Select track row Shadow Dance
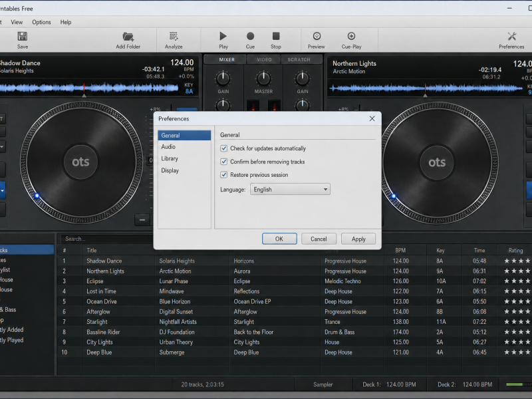This screenshot has height=399, width=532. click(x=295, y=261)
